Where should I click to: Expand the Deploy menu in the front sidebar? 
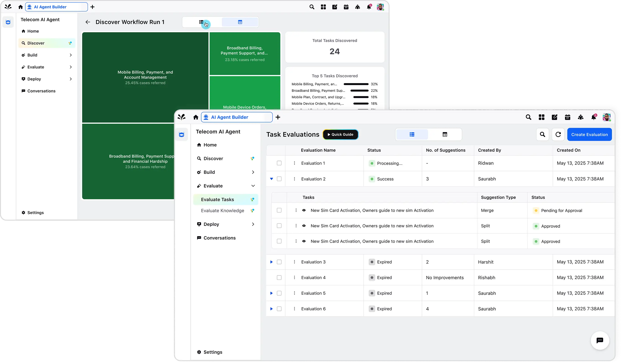253,224
